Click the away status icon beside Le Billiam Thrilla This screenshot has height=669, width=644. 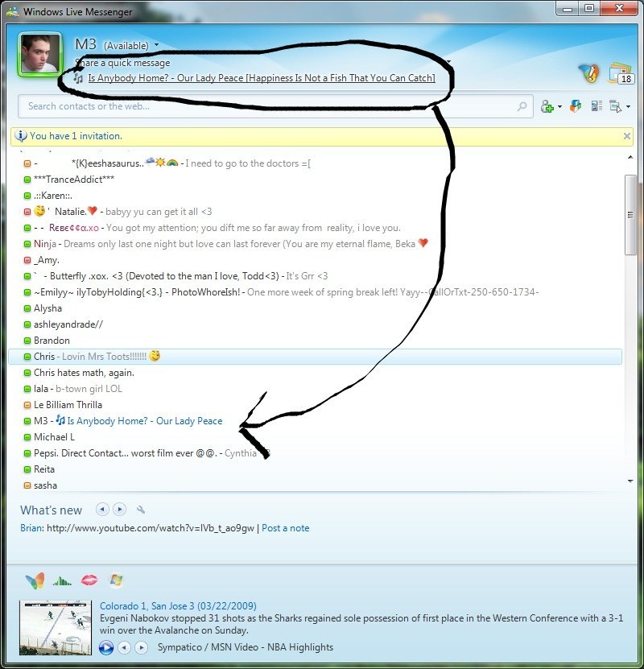[x=27, y=405]
